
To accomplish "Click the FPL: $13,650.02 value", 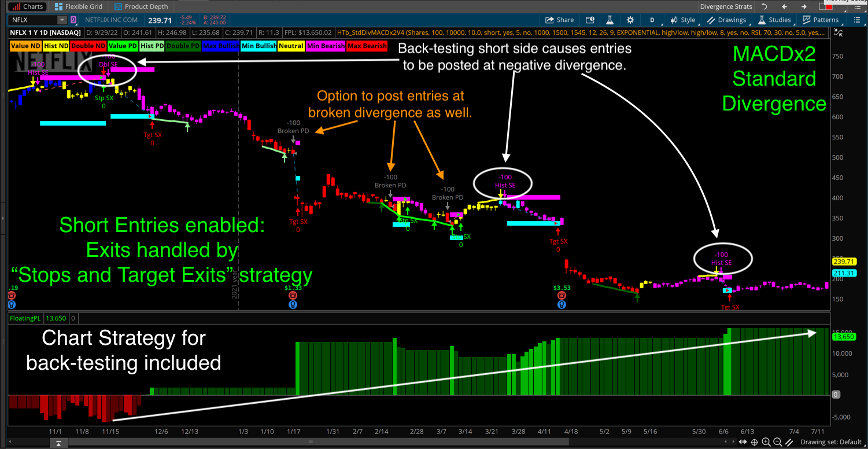I will 309,32.
